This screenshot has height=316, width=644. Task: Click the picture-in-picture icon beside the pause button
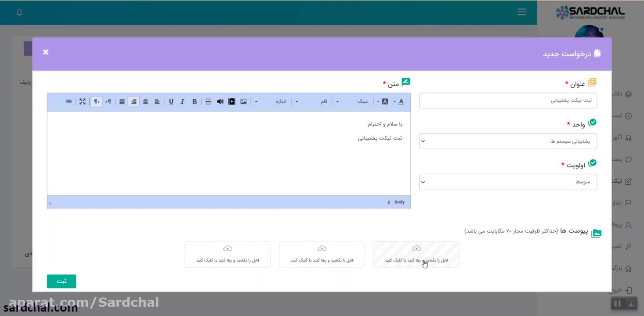(x=631, y=303)
